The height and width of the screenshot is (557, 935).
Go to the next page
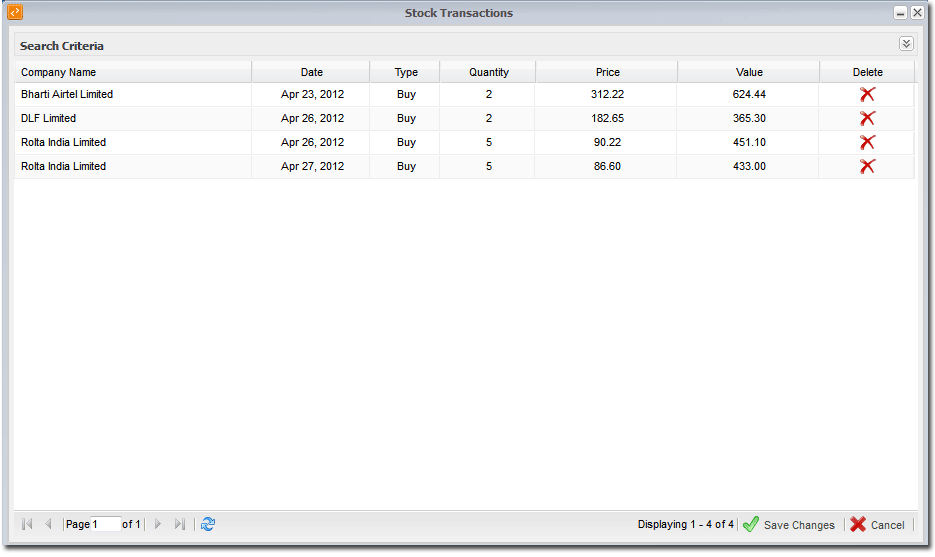[x=158, y=524]
